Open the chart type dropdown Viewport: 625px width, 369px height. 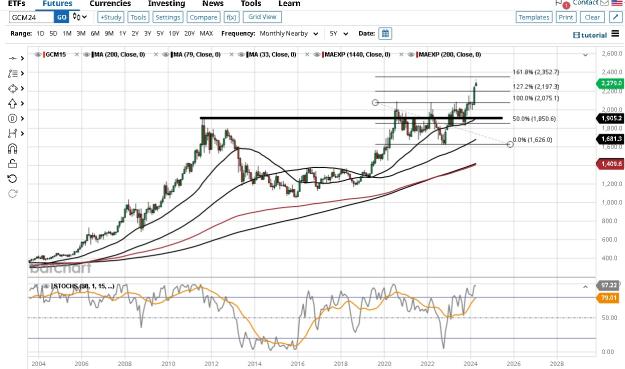pos(80,17)
